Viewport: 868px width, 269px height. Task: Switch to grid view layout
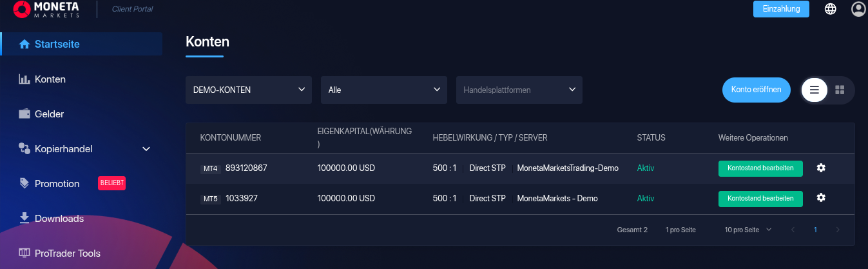(840, 90)
